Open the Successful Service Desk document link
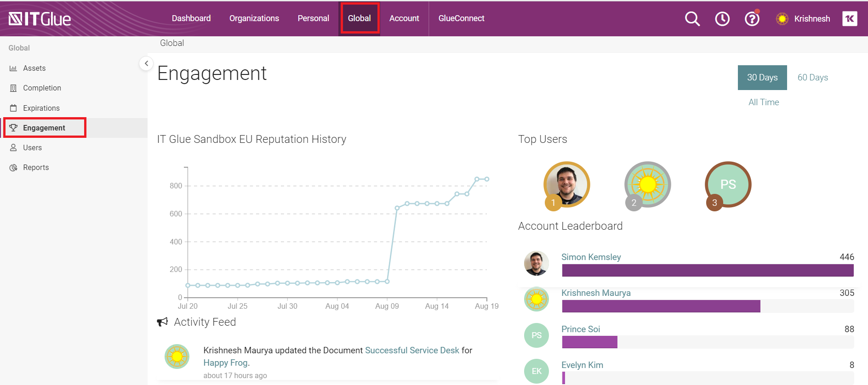868x385 pixels. 412,351
